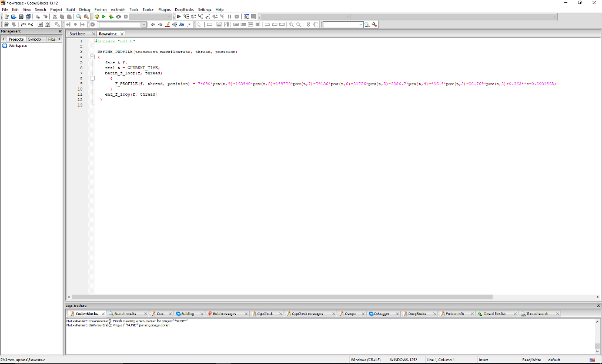Start debugging with Debug/Continue
The width and height of the screenshot is (602, 364).
pyautogui.click(x=179, y=16)
